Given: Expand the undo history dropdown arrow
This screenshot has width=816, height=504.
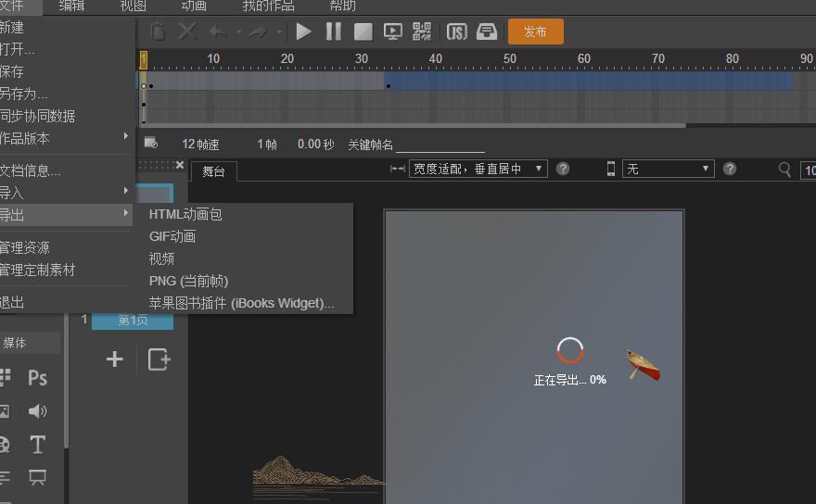Looking at the screenshot, I should 238,32.
